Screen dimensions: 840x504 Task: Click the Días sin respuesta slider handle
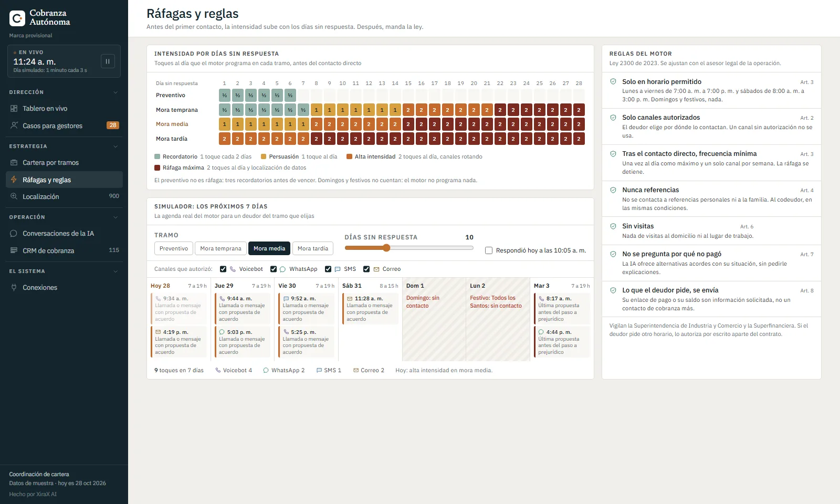coord(386,248)
